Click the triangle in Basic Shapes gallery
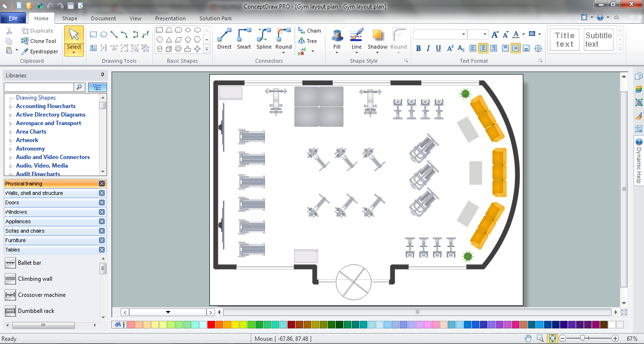 click(169, 40)
